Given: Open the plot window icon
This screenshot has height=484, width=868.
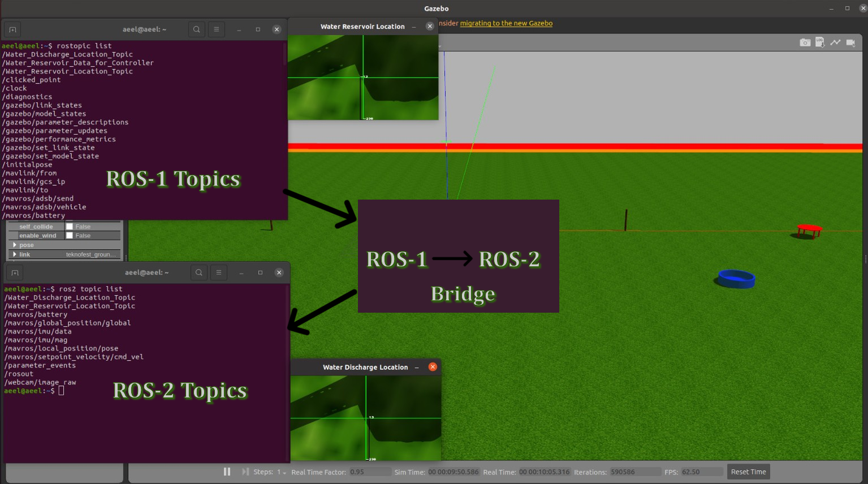Looking at the screenshot, I should pos(835,42).
